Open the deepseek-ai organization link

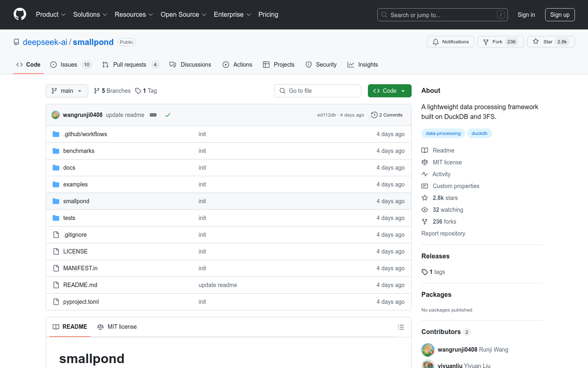45,42
